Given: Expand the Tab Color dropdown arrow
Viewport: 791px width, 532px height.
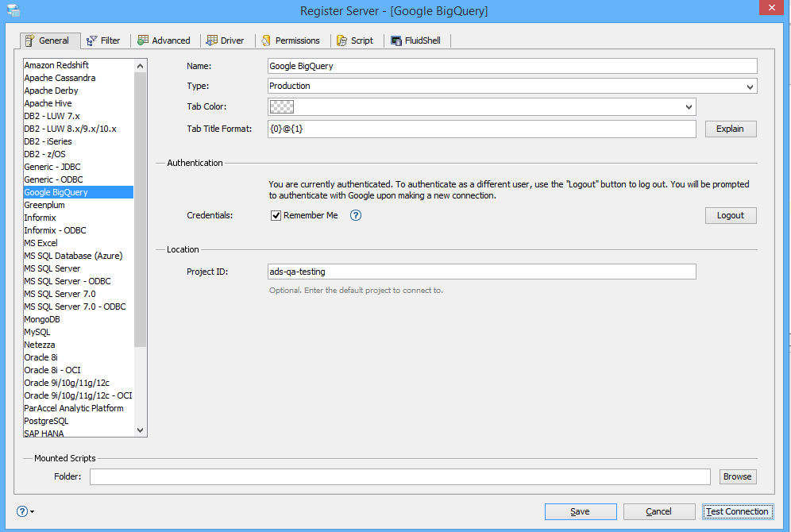Looking at the screenshot, I should [689, 107].
